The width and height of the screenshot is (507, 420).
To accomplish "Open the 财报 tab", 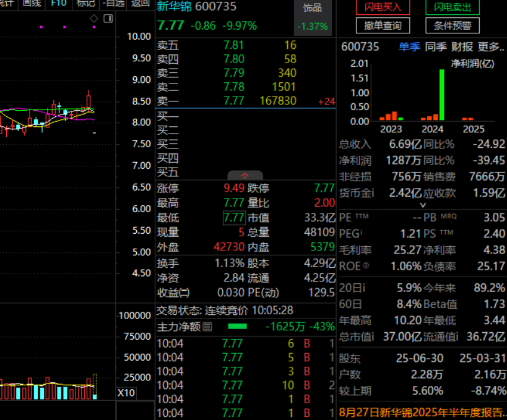I will [x=462, y=47].
